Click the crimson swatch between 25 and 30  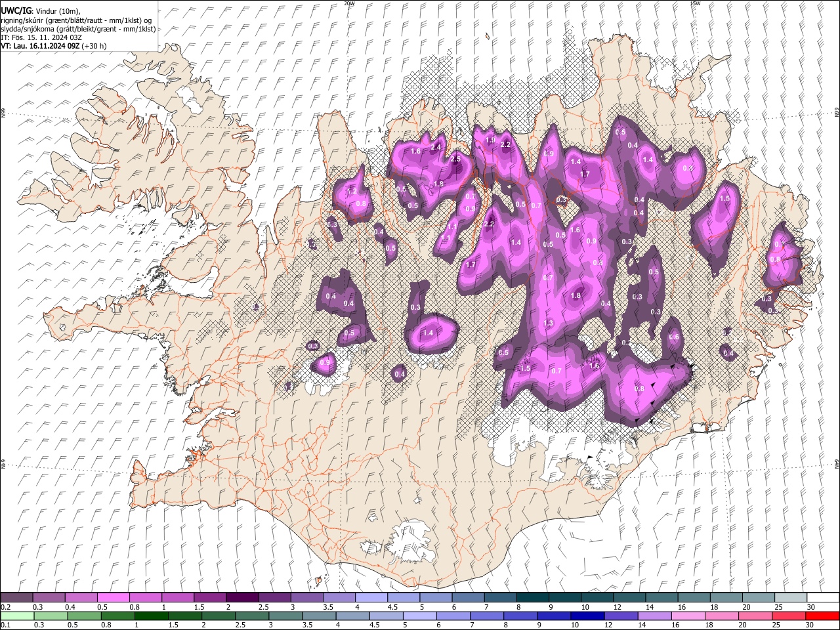pyautogui.click(x=789, y=616)
